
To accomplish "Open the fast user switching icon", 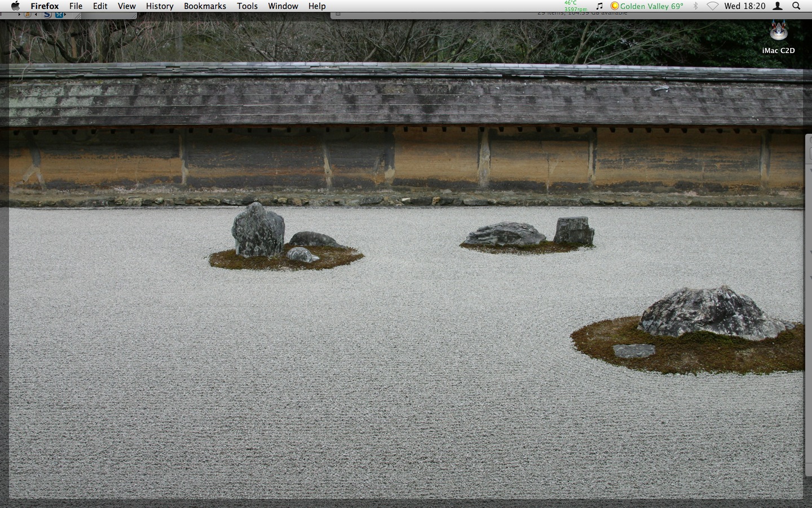I will click(x=778, y=6).
